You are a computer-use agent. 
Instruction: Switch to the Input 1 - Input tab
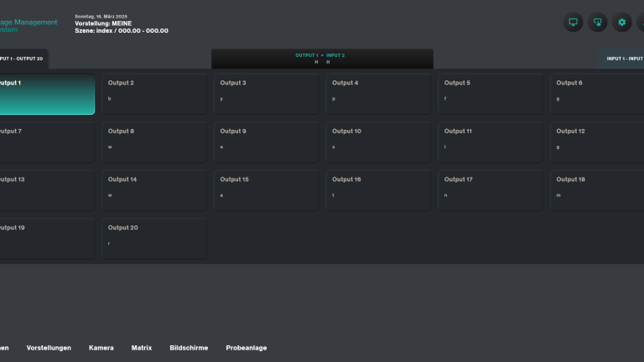[x=621, y=59]
